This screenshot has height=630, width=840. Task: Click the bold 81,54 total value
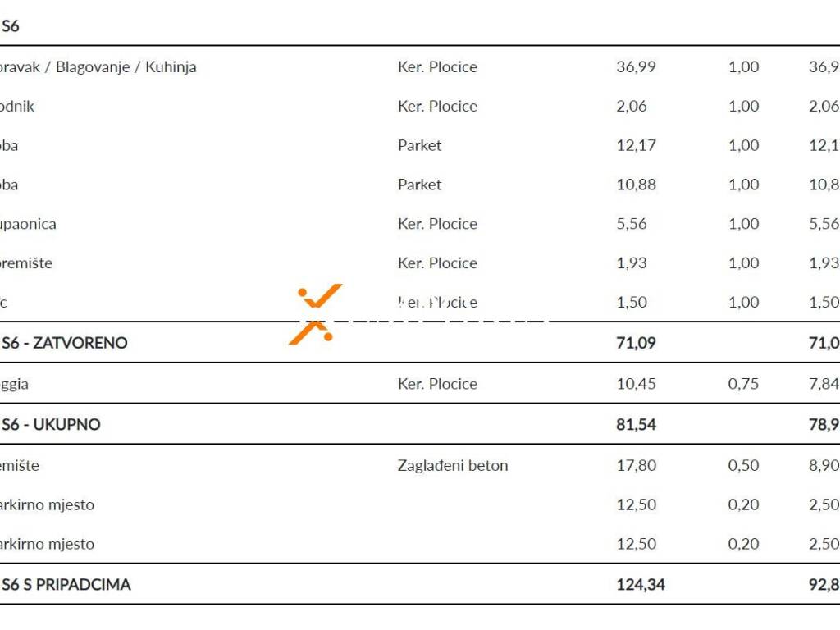tap(636, 425)
